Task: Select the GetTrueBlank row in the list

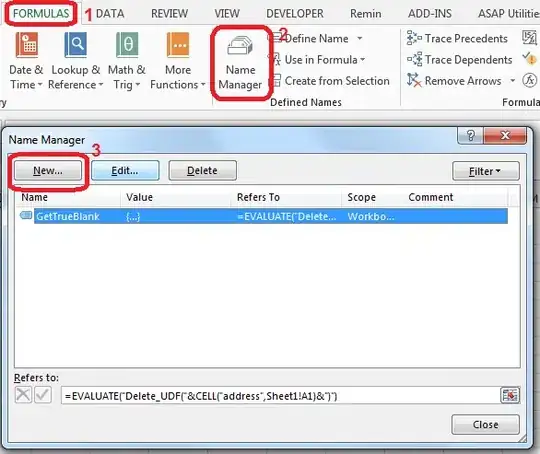Action: (x=264, y=216)
